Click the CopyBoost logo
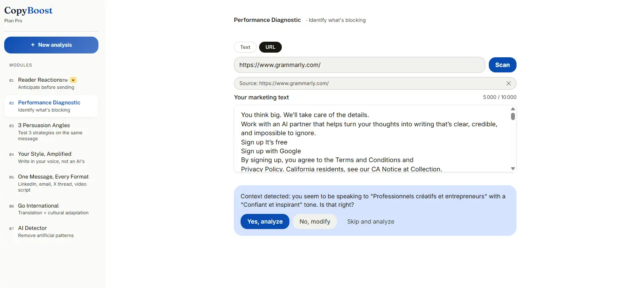This screenshot has height=288, width=644. (29, 11)
